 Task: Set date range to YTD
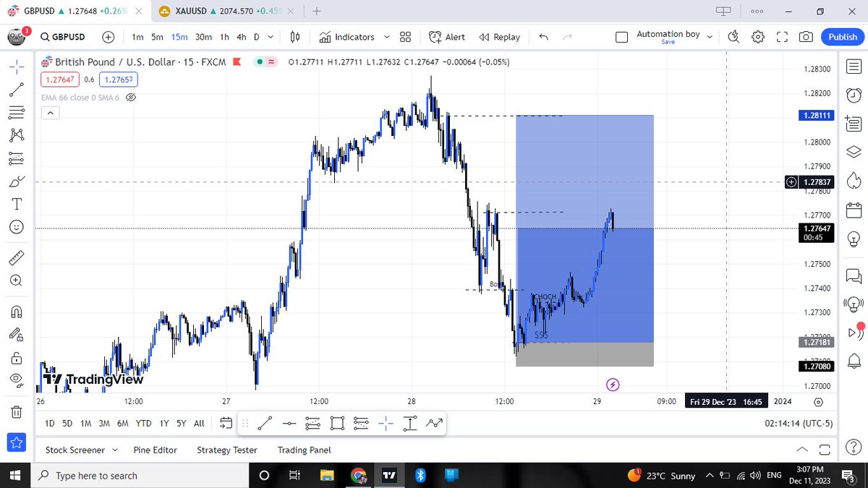point(143,424)
